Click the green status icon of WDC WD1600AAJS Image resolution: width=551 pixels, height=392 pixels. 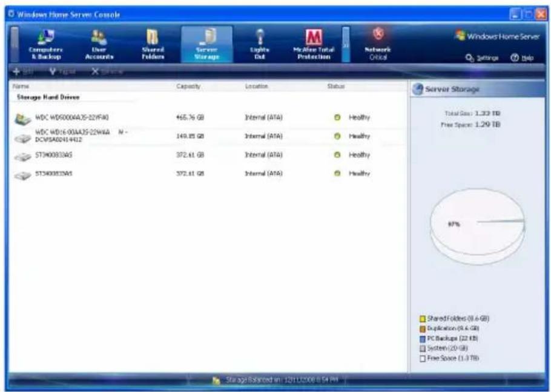pos(337,136)
